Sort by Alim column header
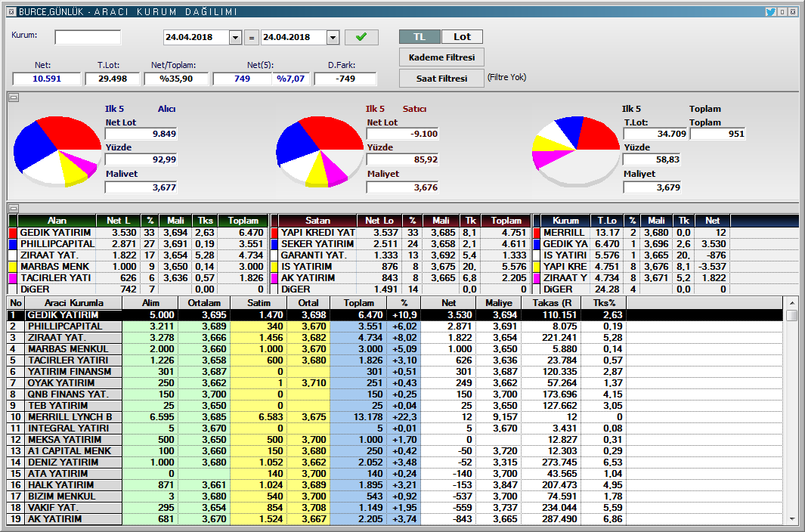The height and width of the screenshot is (532, 805). pos(150,303)
